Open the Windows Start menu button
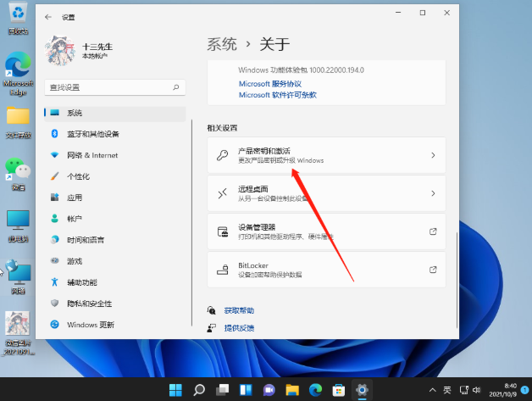Viewport: 532px width, 401px height. tap(176, 390)
